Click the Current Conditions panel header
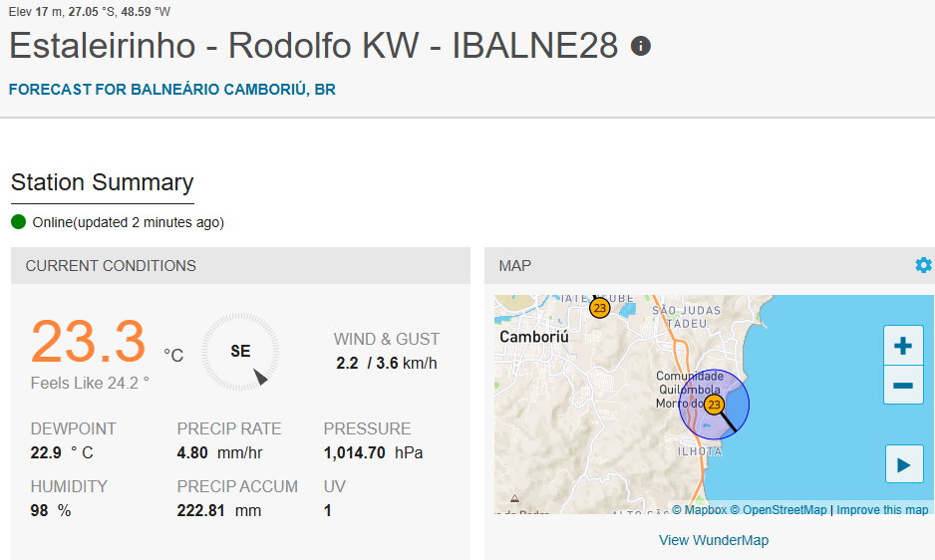This screenshot has height=560, width=935. coord(240,265)
